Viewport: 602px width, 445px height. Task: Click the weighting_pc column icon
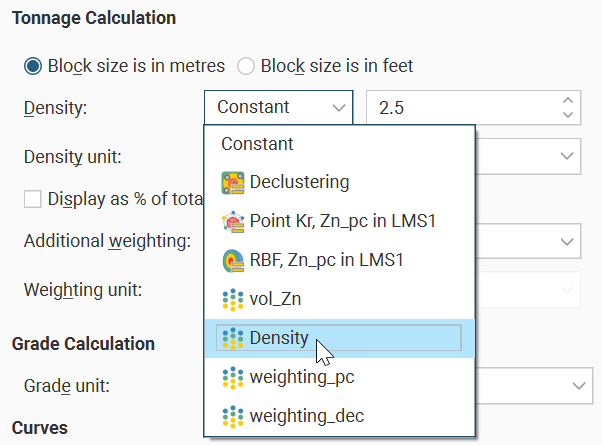(x=233, y=377)
